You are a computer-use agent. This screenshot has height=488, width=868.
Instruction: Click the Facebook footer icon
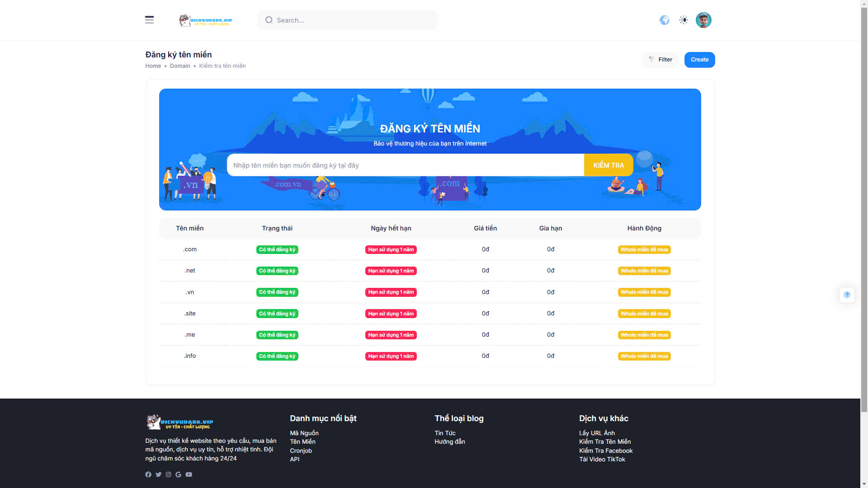point(148,474)
